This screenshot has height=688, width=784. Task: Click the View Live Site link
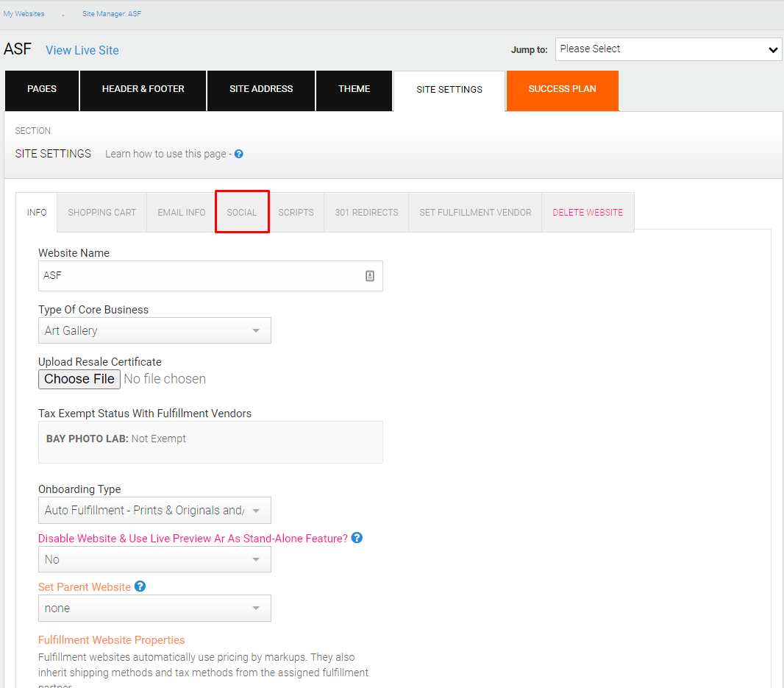pyautogui.click(x=82, y=50)
